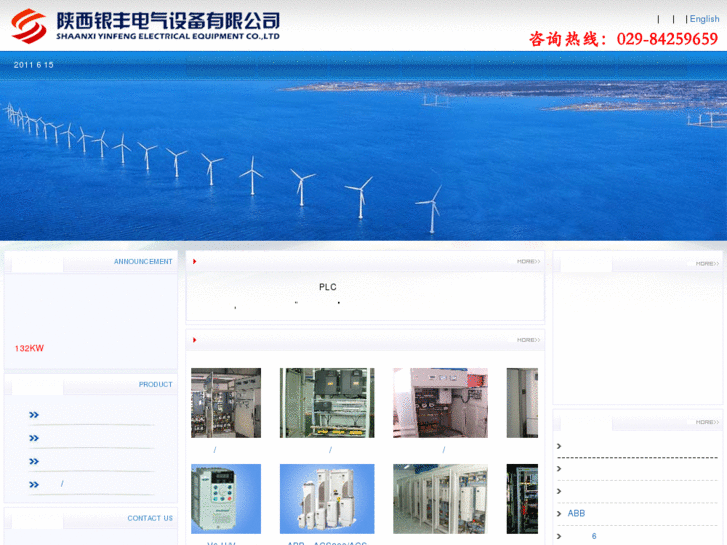
Task: Open the ABB news list item
Action: pos(576,513)
